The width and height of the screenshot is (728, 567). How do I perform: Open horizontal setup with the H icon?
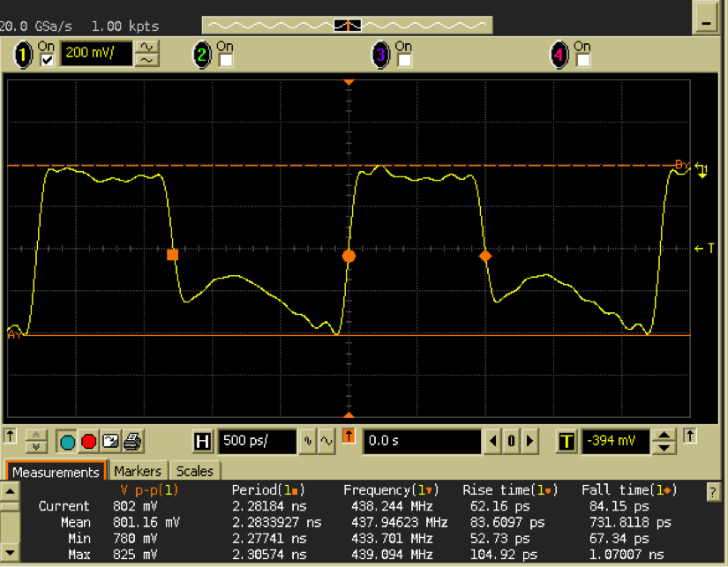(x=203, y=440)
